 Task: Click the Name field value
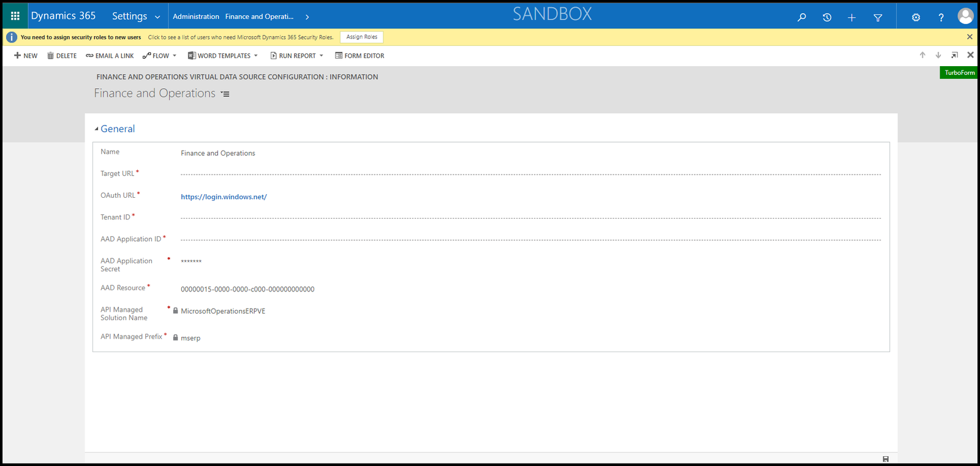point(218,153)
